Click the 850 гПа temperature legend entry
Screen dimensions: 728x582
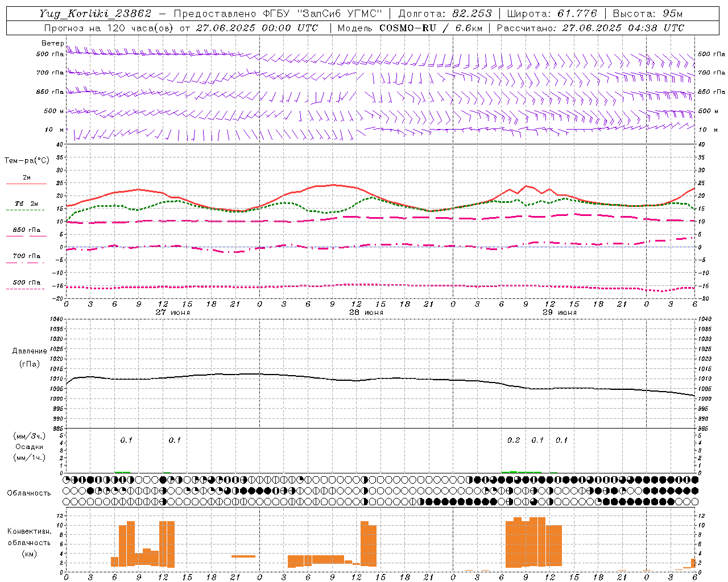pos(26,230)
